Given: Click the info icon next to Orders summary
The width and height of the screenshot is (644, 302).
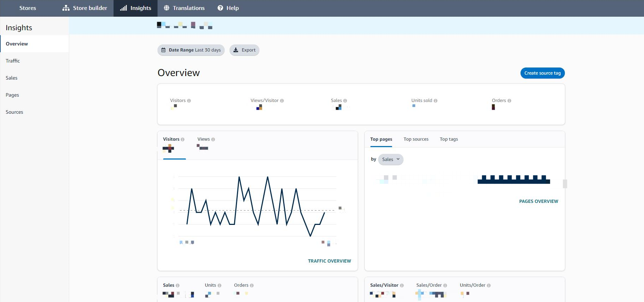Looking at the screenshot, I should 510,101.
